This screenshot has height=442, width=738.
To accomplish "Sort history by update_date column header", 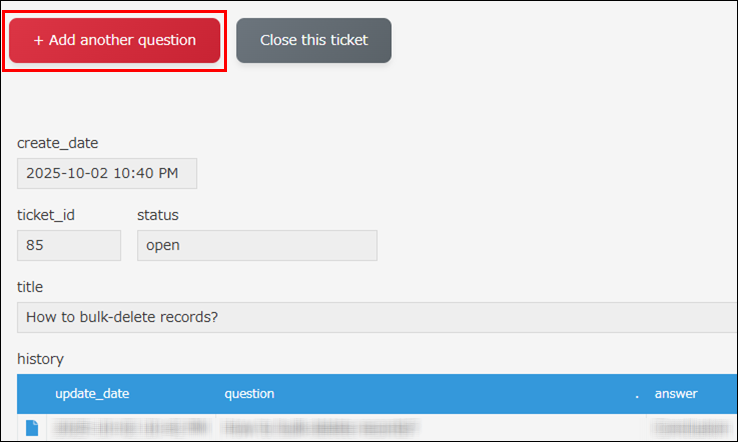I will tap(92, 394).
